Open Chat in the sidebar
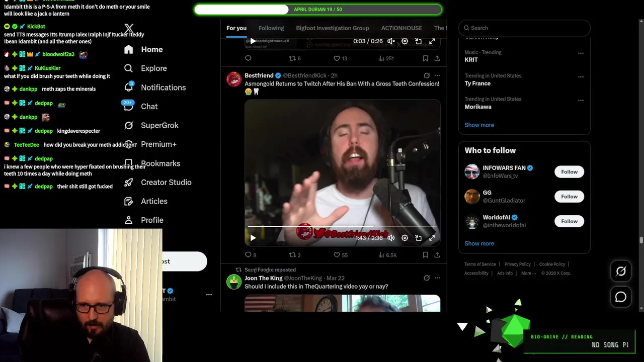 click(141, 107)
